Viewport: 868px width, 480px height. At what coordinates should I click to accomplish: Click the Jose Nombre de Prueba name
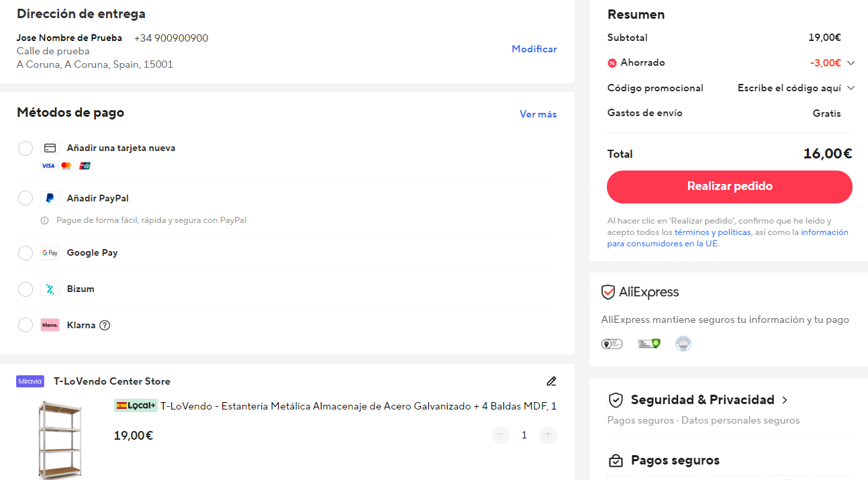[69, 38]
